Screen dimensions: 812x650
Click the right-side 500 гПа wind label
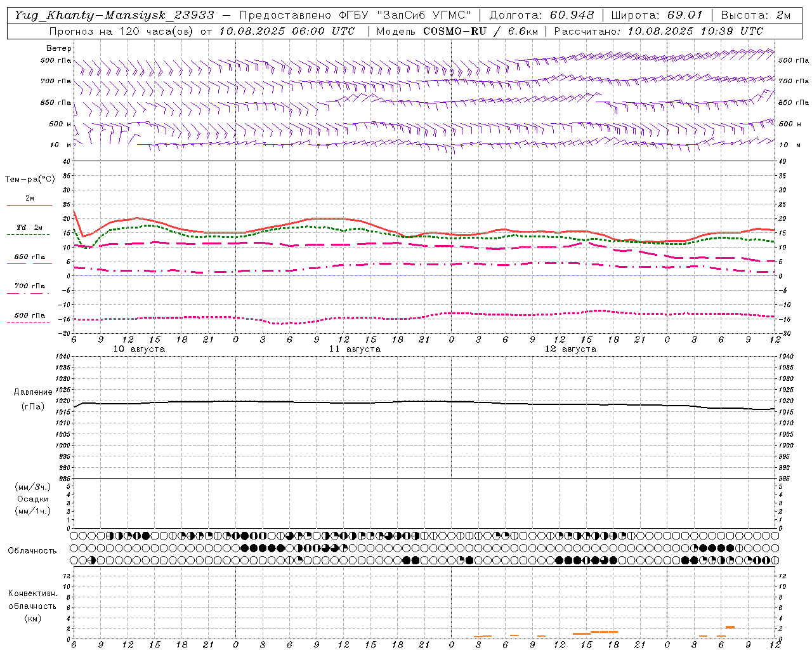794,60
